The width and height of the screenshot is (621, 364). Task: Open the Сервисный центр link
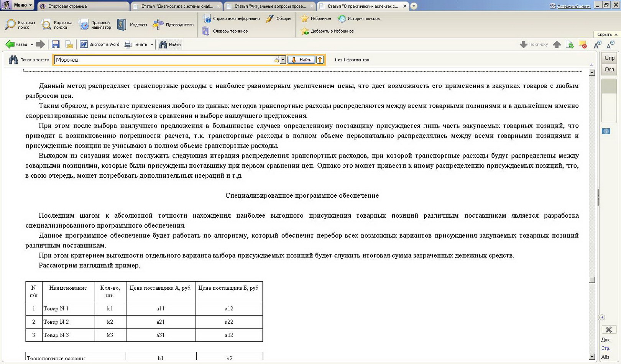[x=573, y=6]
